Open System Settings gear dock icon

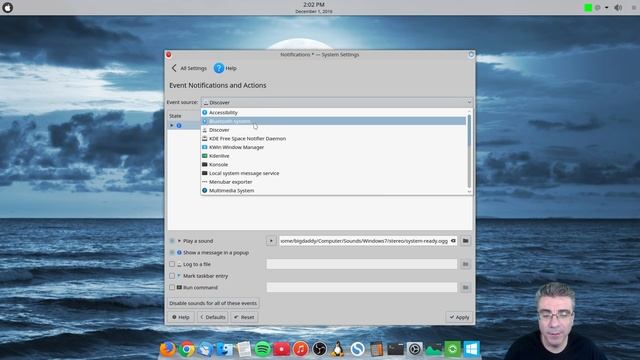414,349
